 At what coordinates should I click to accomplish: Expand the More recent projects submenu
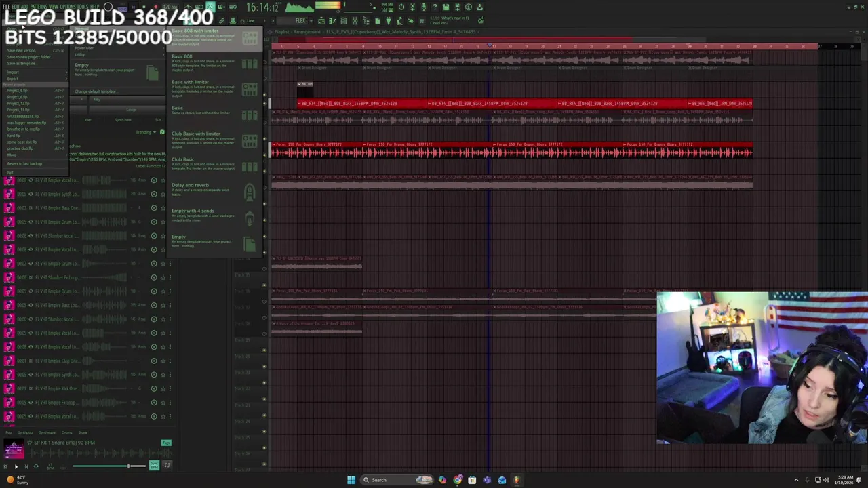coord(35,155)
